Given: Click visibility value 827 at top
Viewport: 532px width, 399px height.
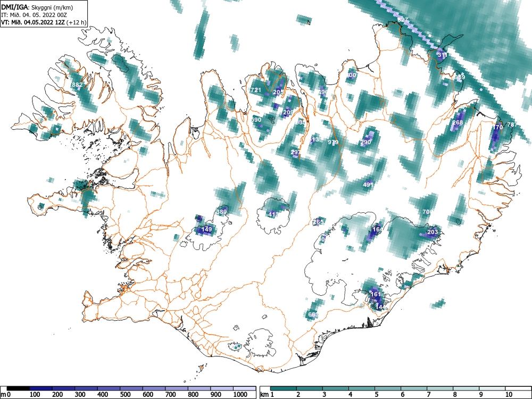Looking at the screenshot, I should 403,20.
